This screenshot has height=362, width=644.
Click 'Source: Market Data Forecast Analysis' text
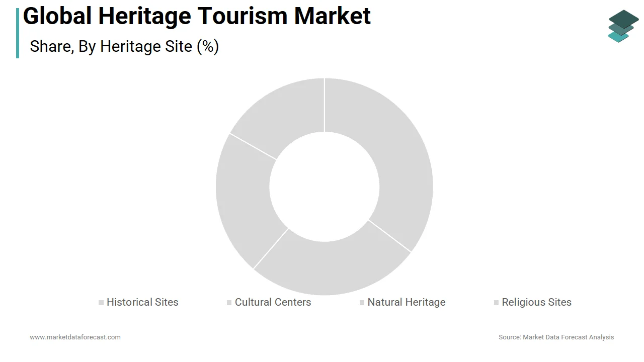[556, 337]
